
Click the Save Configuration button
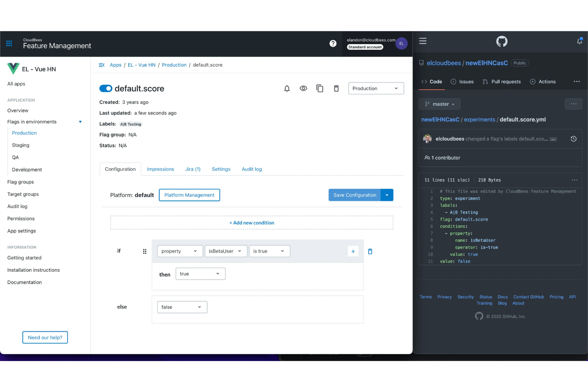coord(354,195)
